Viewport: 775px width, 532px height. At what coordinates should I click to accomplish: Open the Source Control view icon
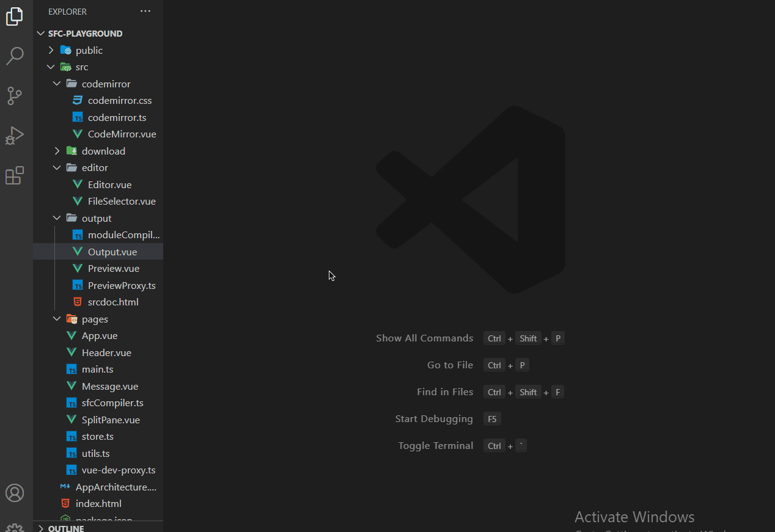pos(15,96)
